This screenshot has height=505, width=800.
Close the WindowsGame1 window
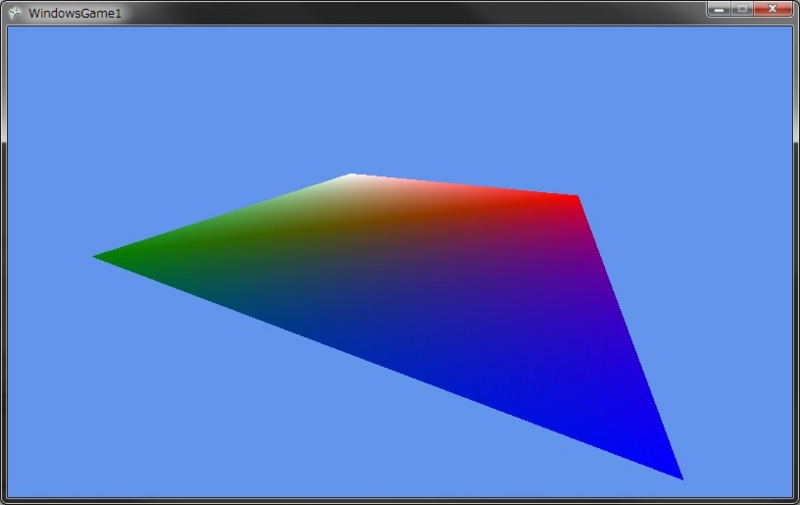coord(772,9)
